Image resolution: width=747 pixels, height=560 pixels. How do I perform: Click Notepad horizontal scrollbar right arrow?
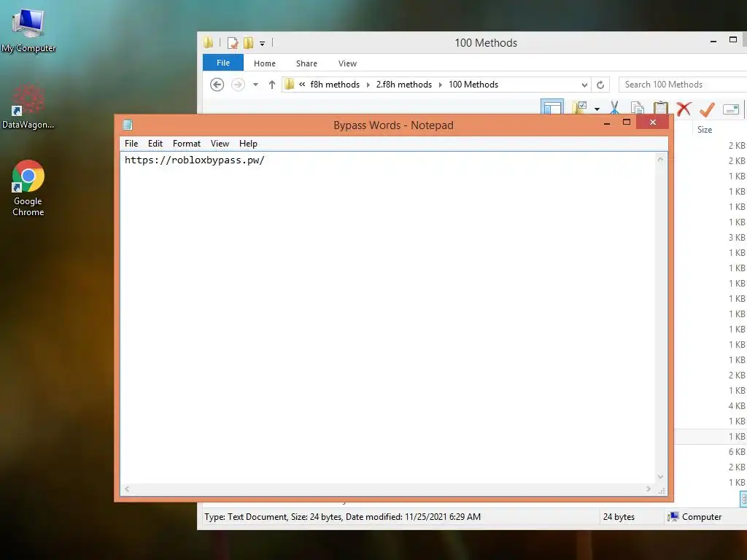click(x=648, y=489)
